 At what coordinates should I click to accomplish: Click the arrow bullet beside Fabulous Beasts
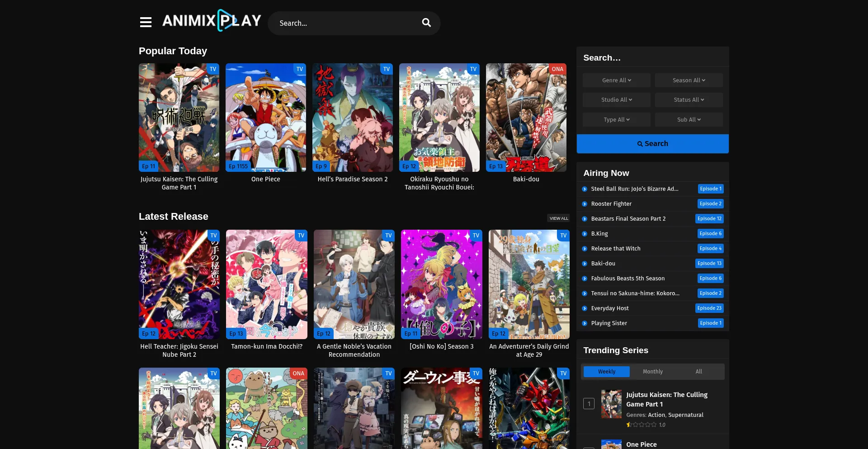point(585,279)
